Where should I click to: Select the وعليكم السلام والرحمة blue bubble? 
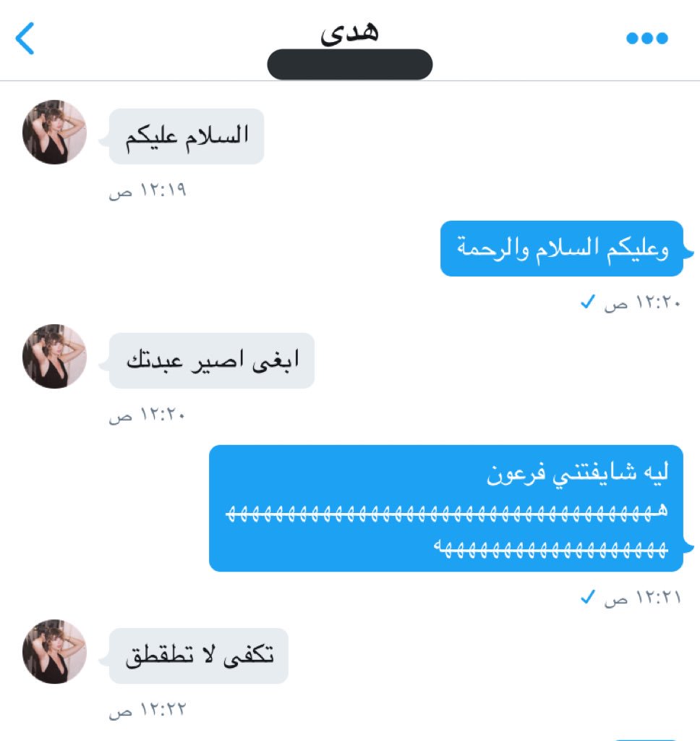click(562, 249)
